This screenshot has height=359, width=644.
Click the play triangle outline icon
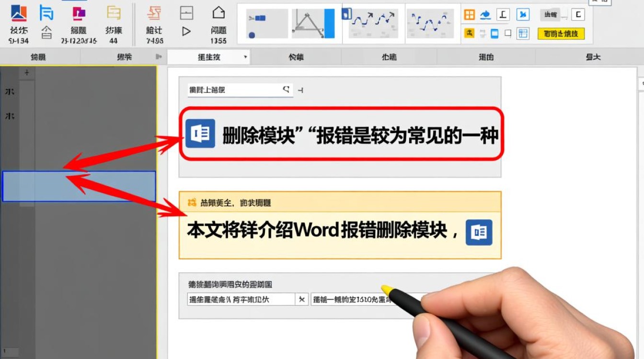coord(186,32)
